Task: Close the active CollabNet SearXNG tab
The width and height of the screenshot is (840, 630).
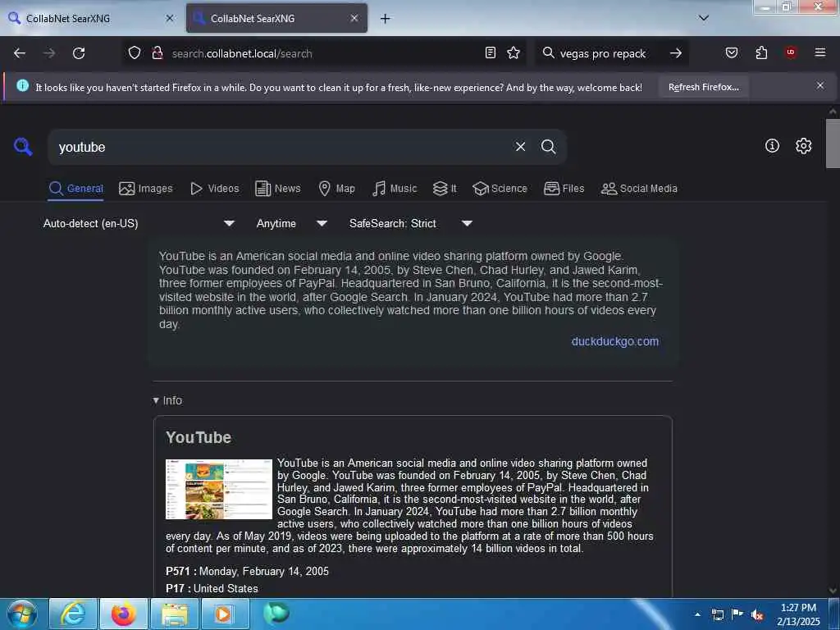Action: (x=354, y=18)
